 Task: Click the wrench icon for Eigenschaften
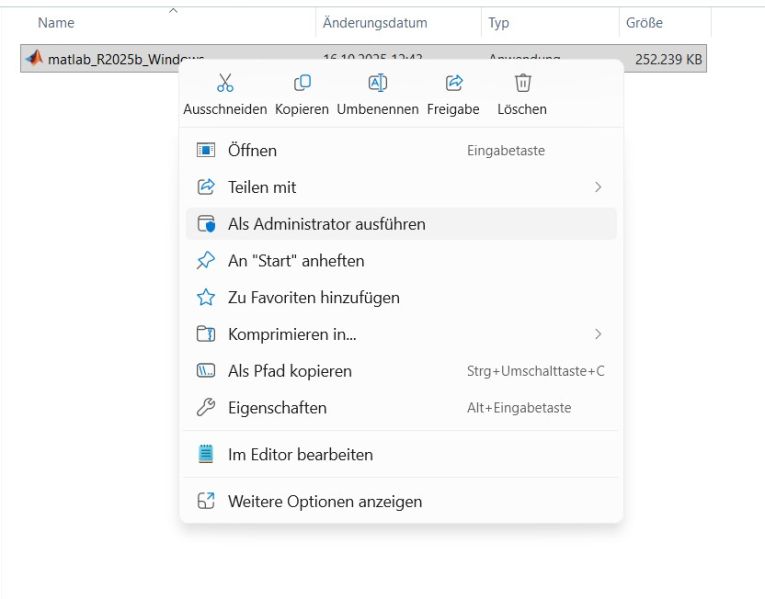point(206,408)
